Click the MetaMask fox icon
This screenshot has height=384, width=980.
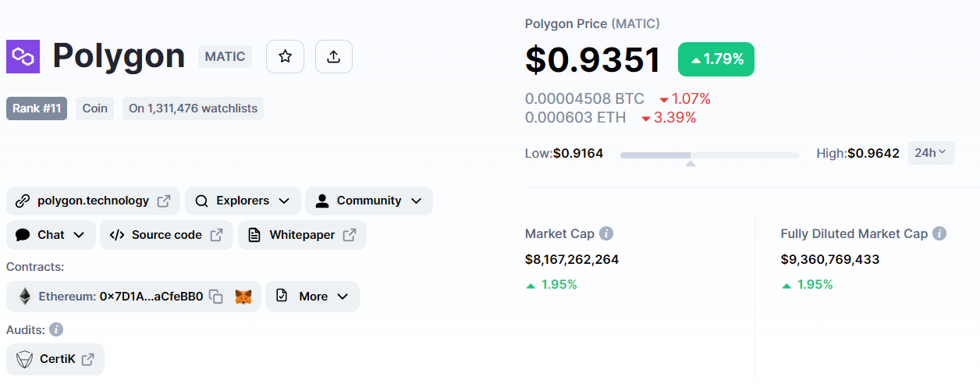[x=243, y=297]
